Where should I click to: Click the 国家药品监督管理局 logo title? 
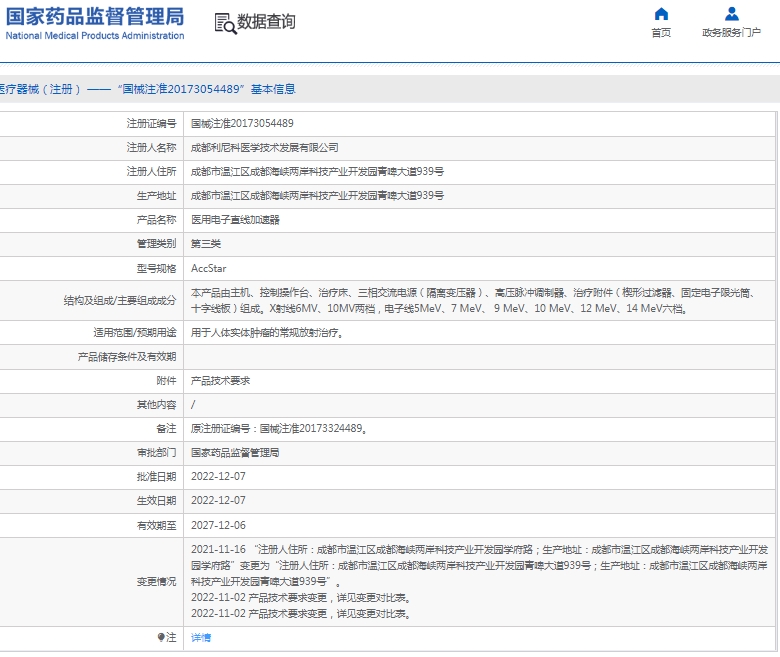tap(95, 16)
